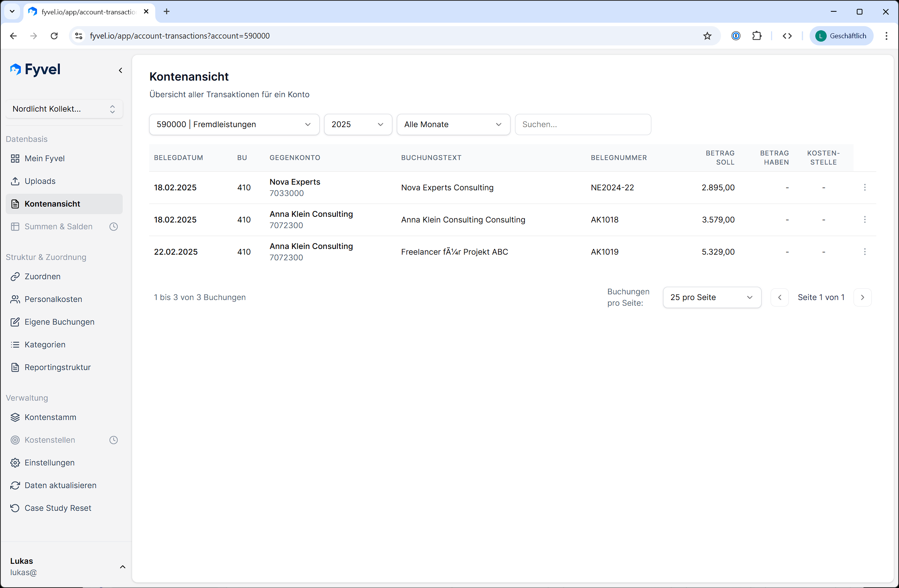Open Kontenstamm under Verwaltung
Screen dimensions: 899x588
[64, 417]
